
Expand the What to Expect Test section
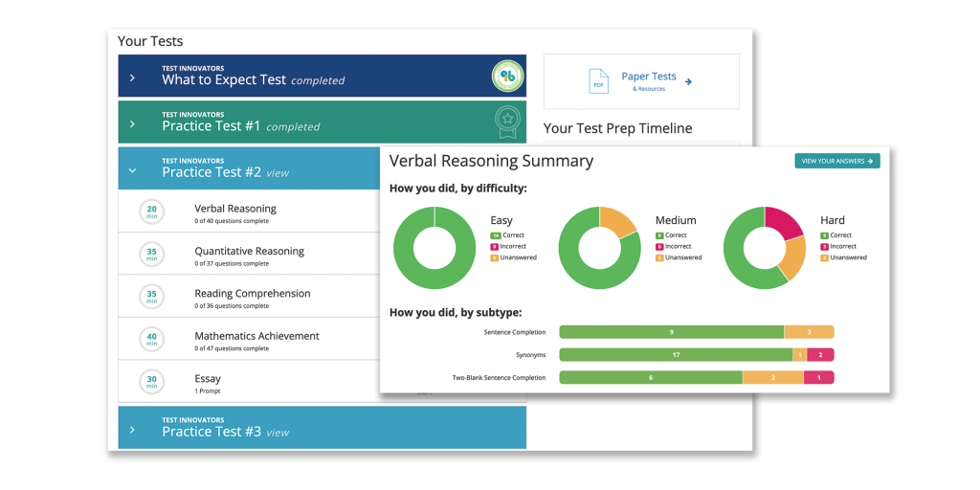[132, 78]
